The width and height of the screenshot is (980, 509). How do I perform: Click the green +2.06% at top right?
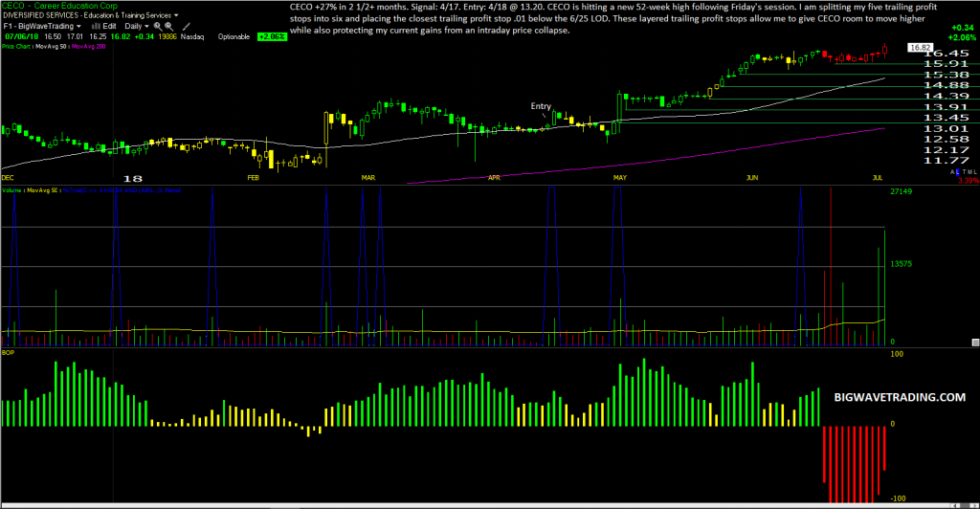point(962,37)
